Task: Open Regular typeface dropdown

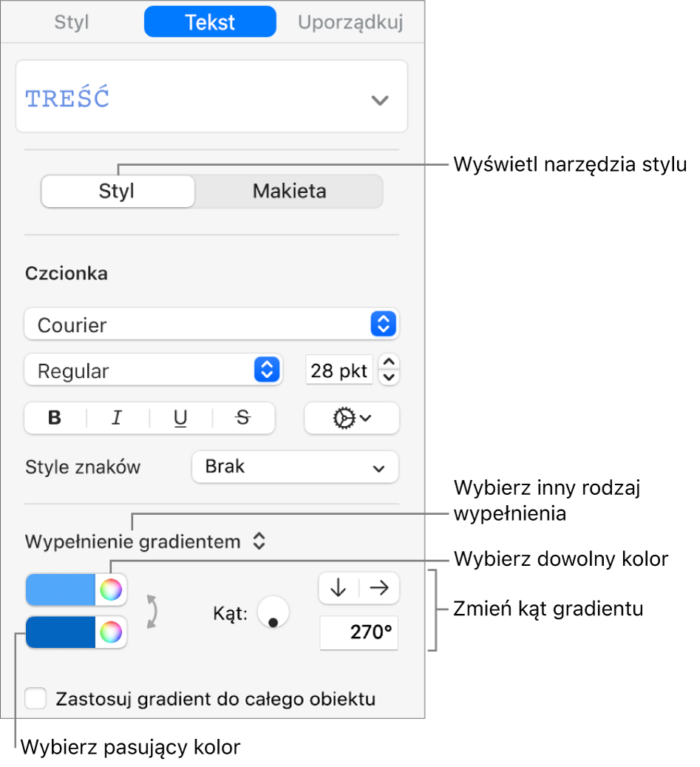Action: (x=153, y=371)
